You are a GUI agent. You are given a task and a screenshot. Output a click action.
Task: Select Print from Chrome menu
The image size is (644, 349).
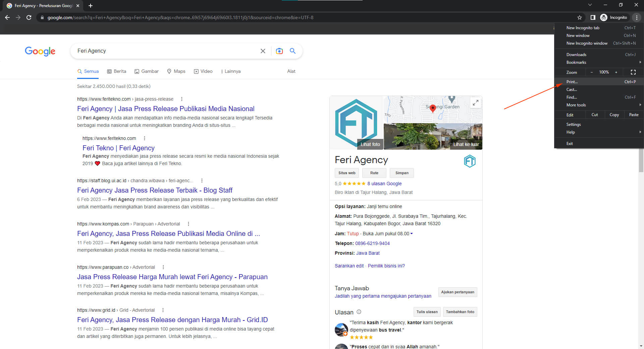[x=599, y=82]
